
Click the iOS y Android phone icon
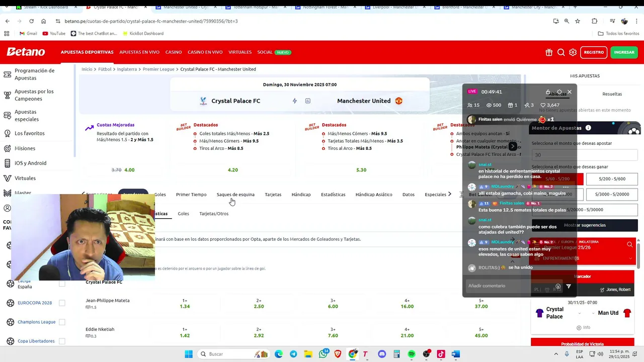pos(8,163)
